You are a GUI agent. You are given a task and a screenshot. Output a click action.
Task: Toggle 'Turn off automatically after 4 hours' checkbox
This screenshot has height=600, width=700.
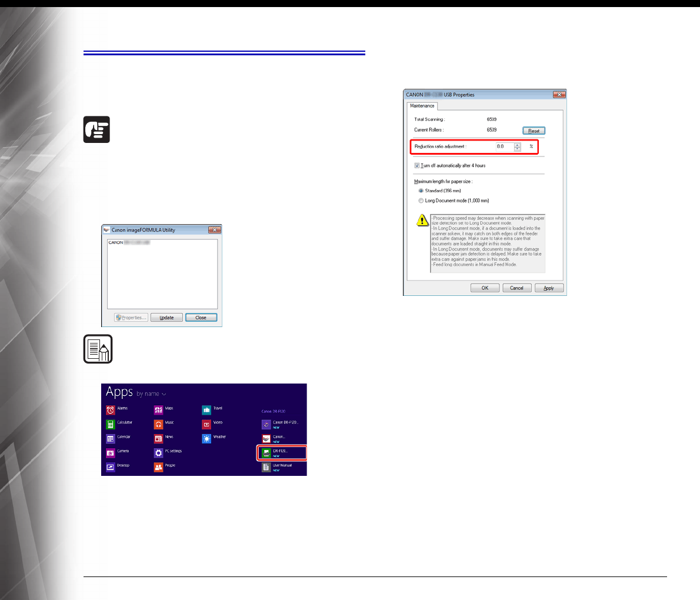click(x=417, y=166)
